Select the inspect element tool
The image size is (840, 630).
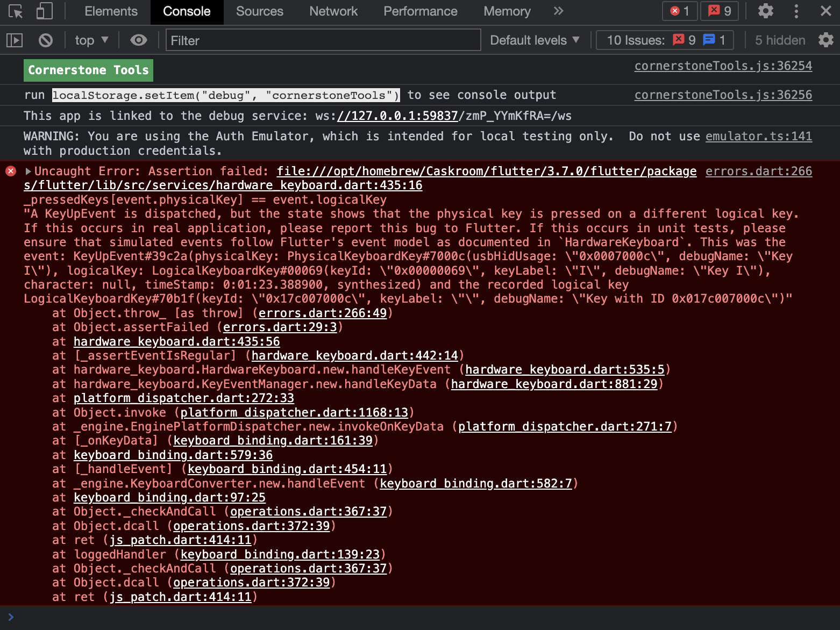15,11
